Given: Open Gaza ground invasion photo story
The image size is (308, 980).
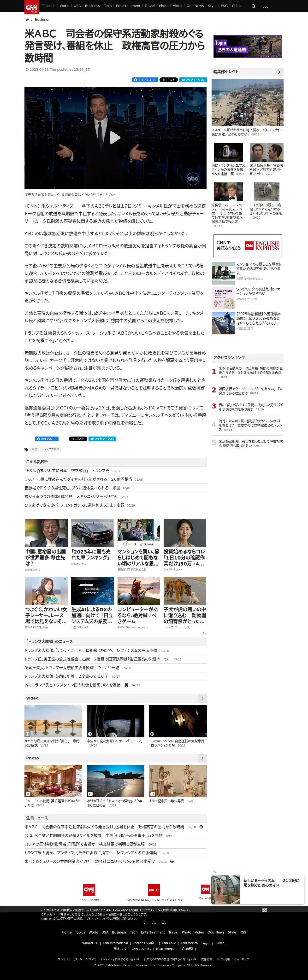Looking at the screenshot, I should pos(248,103).
